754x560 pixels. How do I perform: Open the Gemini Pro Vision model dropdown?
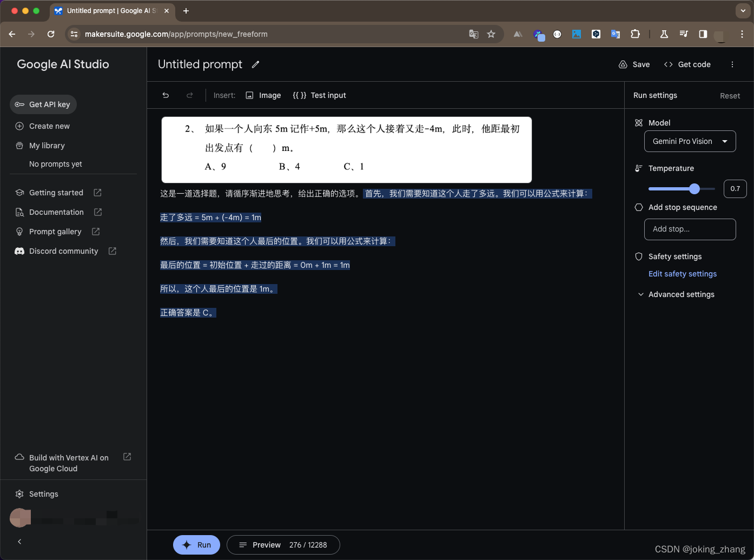pyautogui.click(x=690, y=141)
